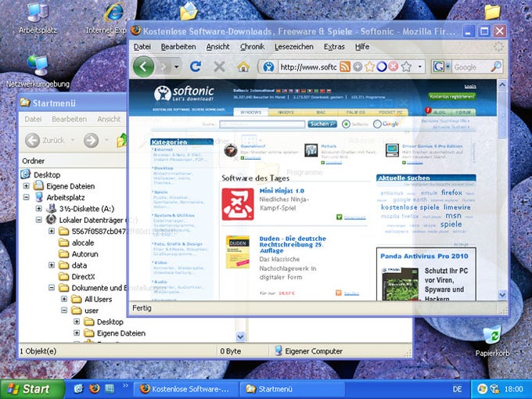Open the Firefox back/forward history dropdown arrow

click(x=177, y=66)
